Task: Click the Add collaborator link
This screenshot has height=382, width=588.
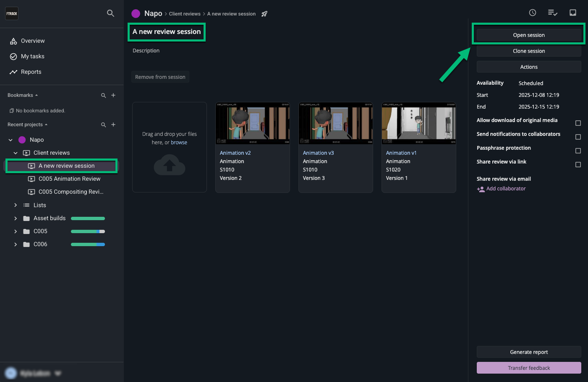Action: click(x=505, y=189)
